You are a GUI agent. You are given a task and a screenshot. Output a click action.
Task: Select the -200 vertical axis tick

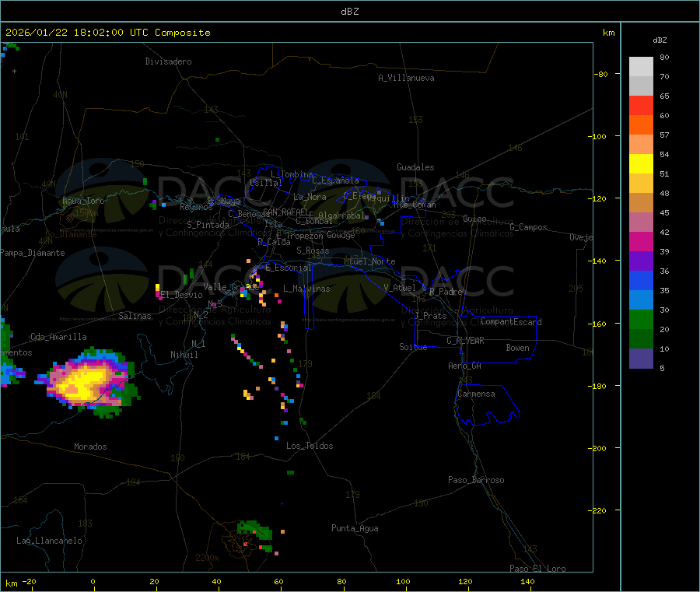coord(599,448)
